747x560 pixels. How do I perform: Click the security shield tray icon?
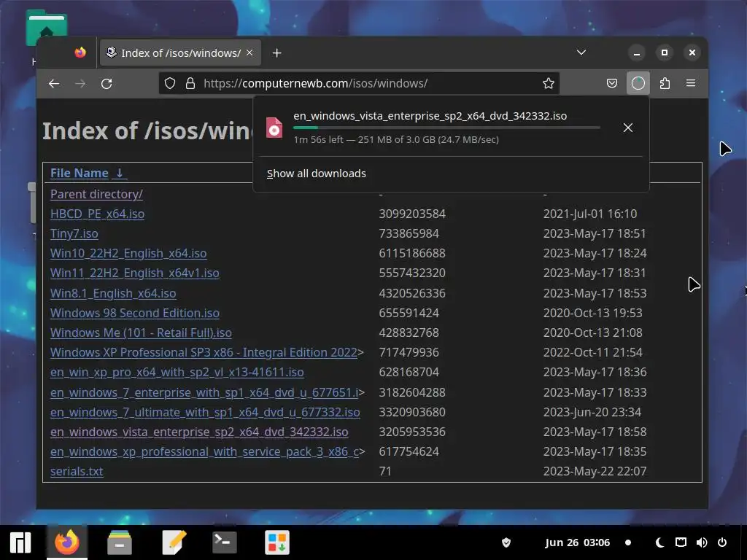(x=506, y=542)
